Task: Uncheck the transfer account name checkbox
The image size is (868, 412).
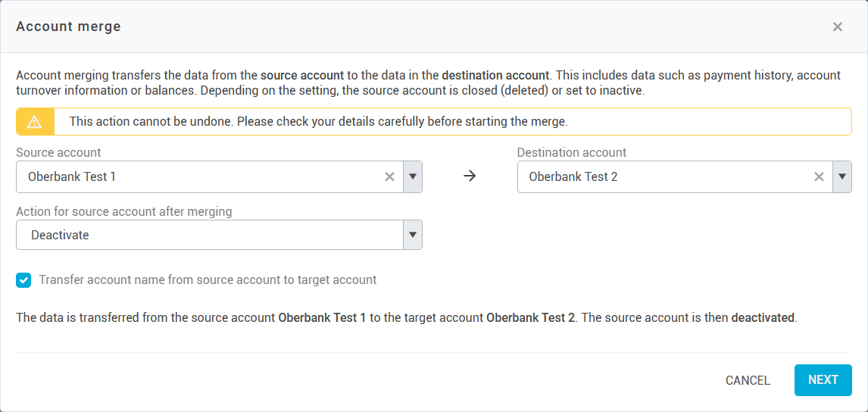Action: click(x=24, y=280)
